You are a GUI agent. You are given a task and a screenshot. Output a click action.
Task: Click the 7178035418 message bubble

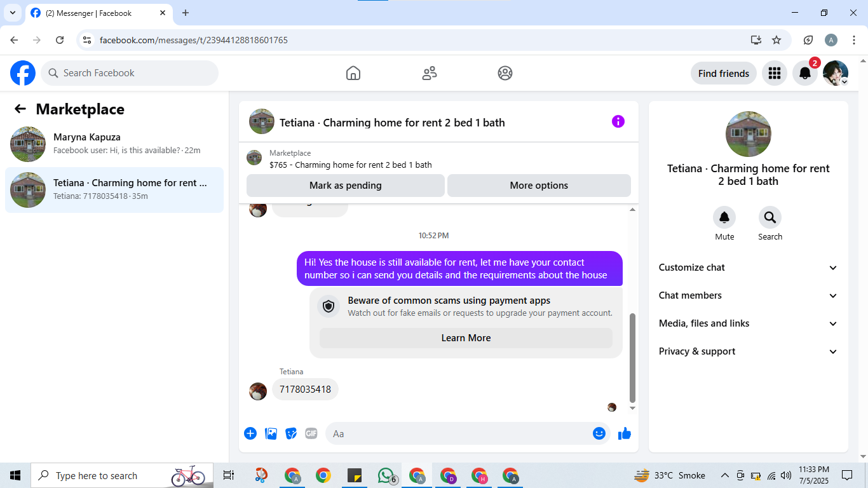point(305,390)
